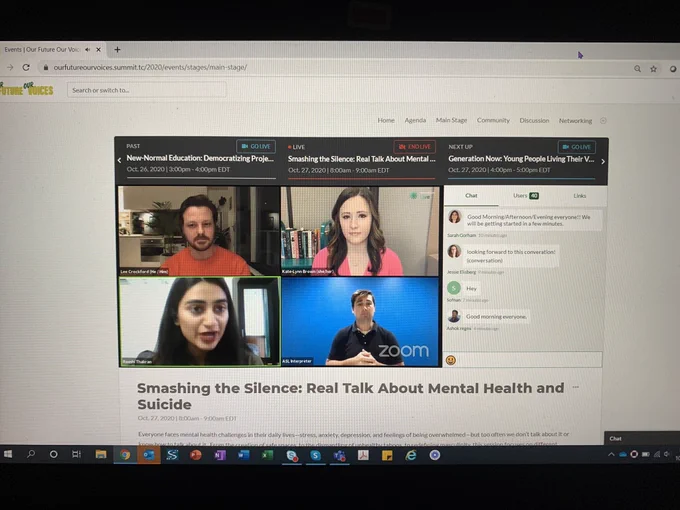Open the Discussion nav item
The width and height of the screenshot is (680, 510).
coord(534,121)
